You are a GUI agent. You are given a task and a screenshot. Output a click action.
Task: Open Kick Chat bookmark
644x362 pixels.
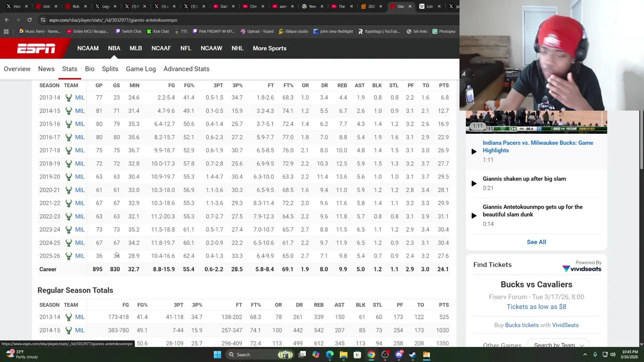(157, 31)
